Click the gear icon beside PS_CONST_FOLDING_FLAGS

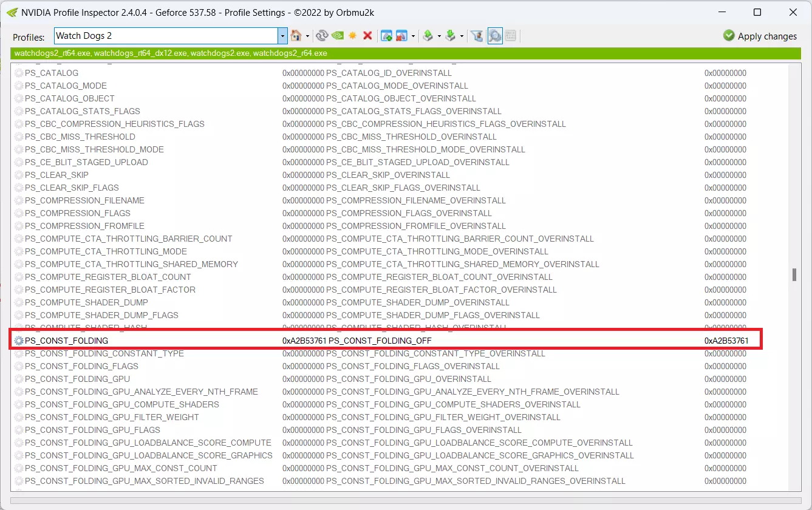19,366
